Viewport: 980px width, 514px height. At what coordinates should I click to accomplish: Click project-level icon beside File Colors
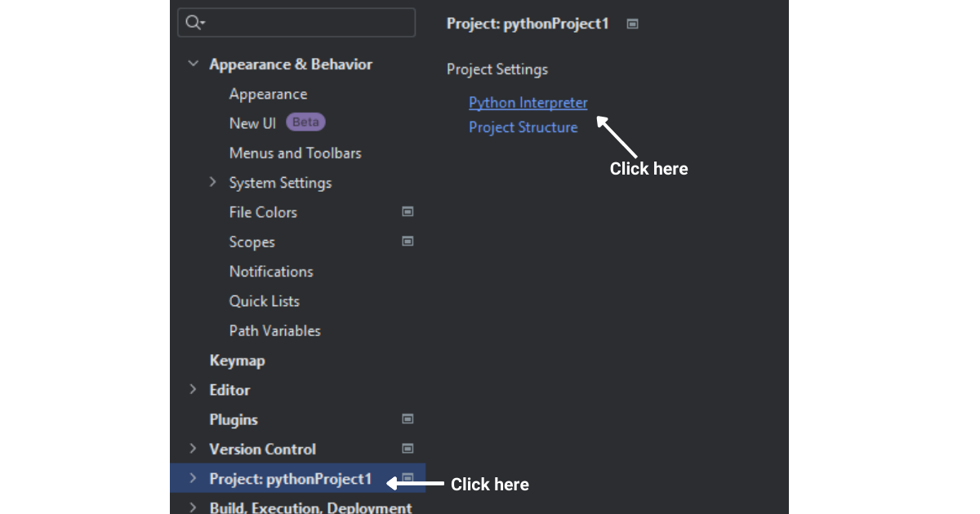(408, 211)
